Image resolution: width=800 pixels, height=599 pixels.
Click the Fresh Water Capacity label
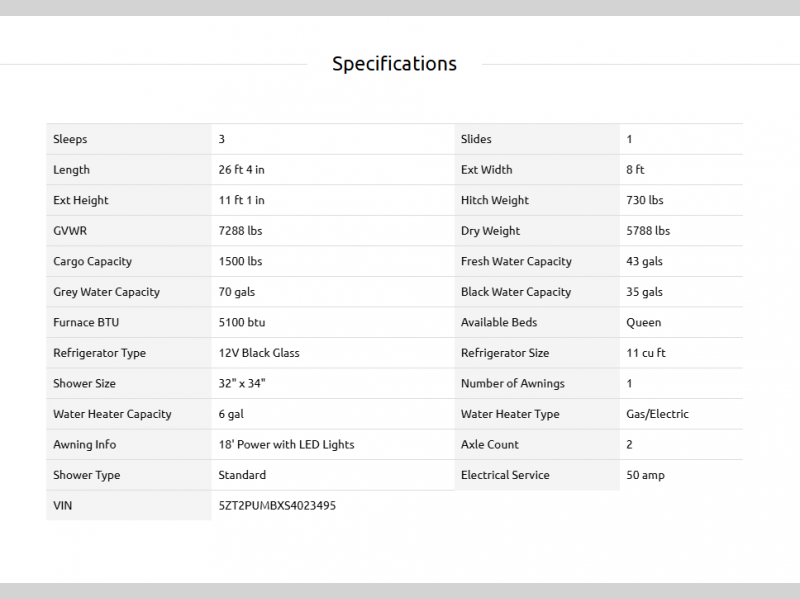[x=516, y=262]
